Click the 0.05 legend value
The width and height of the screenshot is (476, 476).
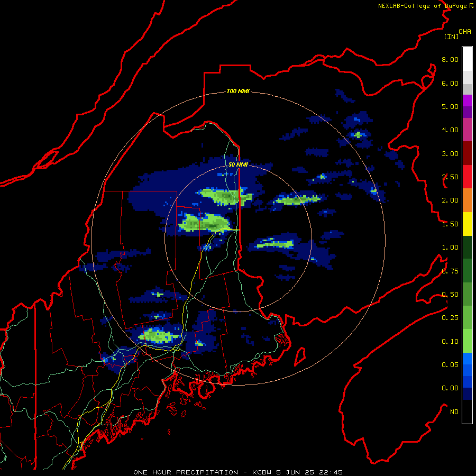click(450, 365)
